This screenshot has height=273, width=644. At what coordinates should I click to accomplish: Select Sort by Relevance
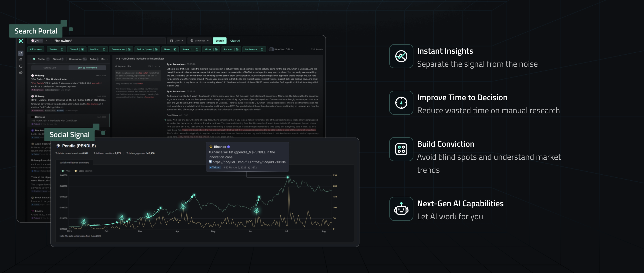pyautogui.click(x=87, y=68)
